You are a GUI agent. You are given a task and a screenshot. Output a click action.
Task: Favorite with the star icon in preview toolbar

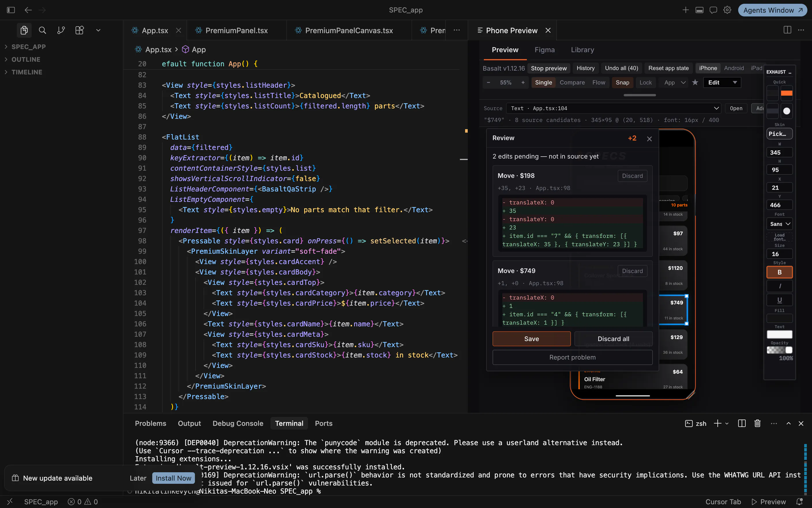coord(695,82)
